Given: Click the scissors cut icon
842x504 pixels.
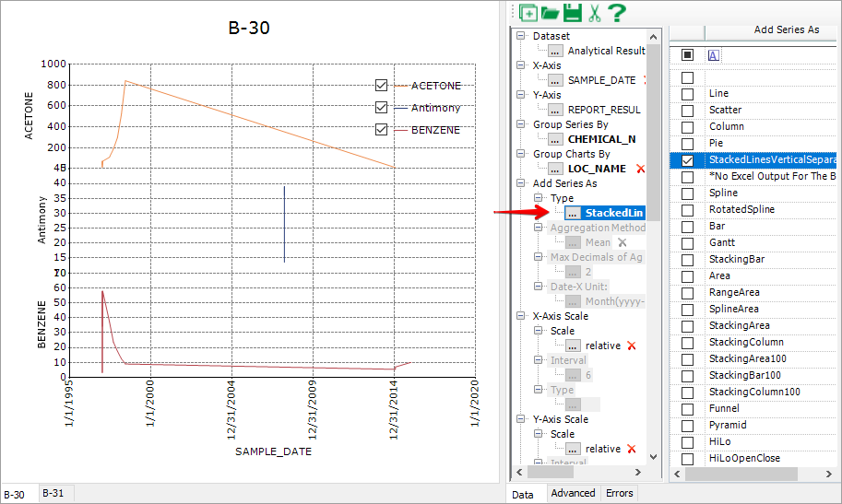Looking at the screenshot, I should (x=594, y=13).
